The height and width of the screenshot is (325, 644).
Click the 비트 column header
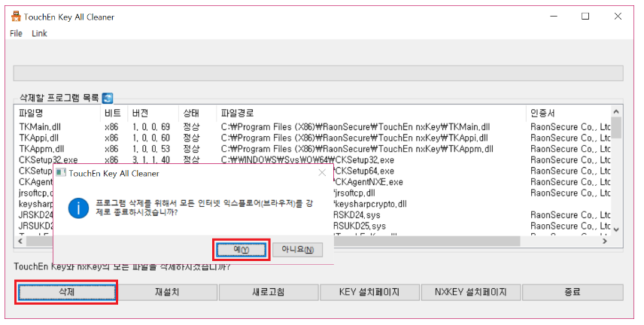coord(114,113)
